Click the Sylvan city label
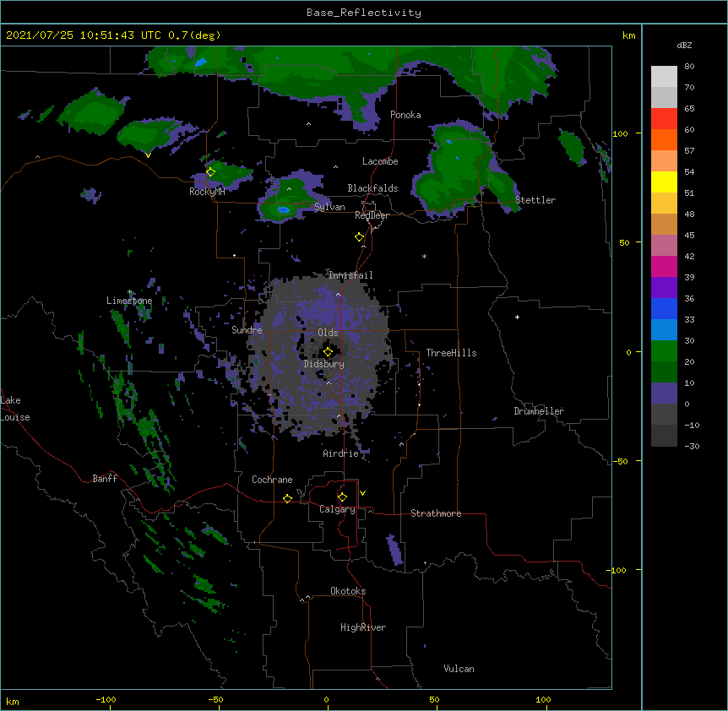The width and height of the screenshot is (728, 711). pos(329,207)
